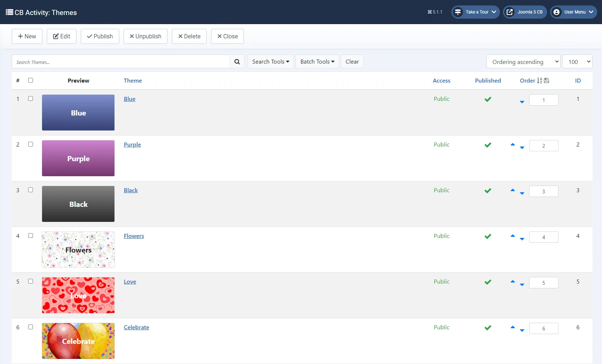
Task: Click the Love hearts preview thumbnail
Action: click(78, 295)
